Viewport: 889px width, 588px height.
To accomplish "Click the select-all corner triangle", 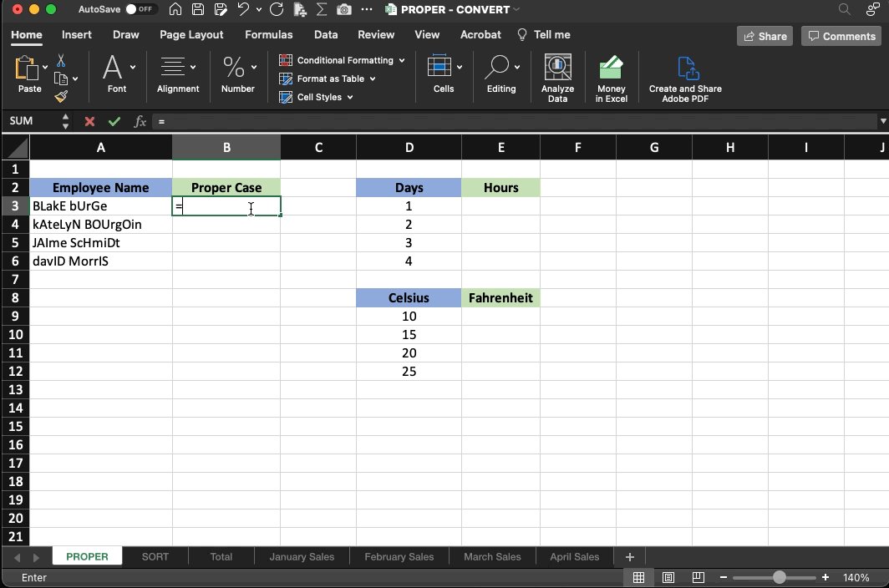I will click(x=18, y=148).
